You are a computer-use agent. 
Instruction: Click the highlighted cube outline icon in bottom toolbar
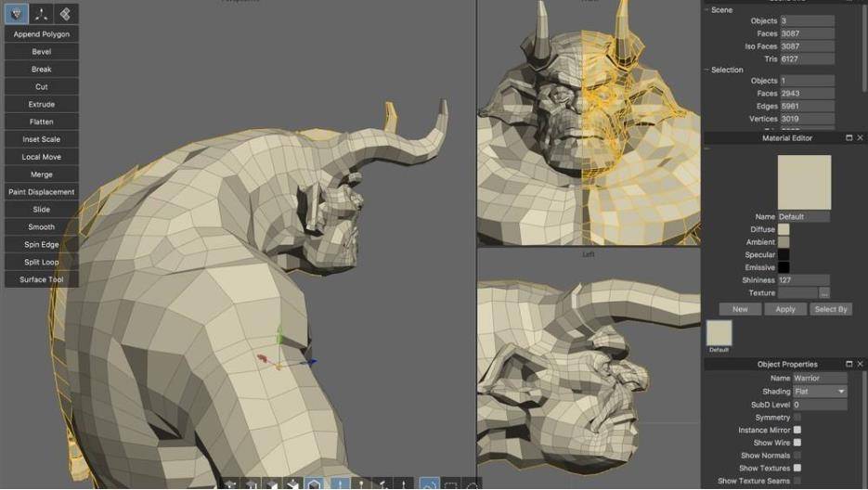[x=314, y=484]
